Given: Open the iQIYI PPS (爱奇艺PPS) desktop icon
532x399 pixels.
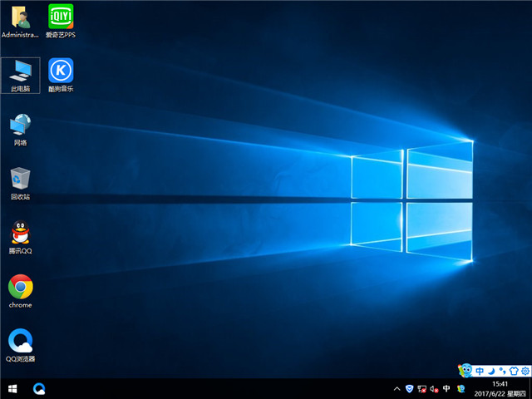Looking at the screenshot, I should [61, 22].
